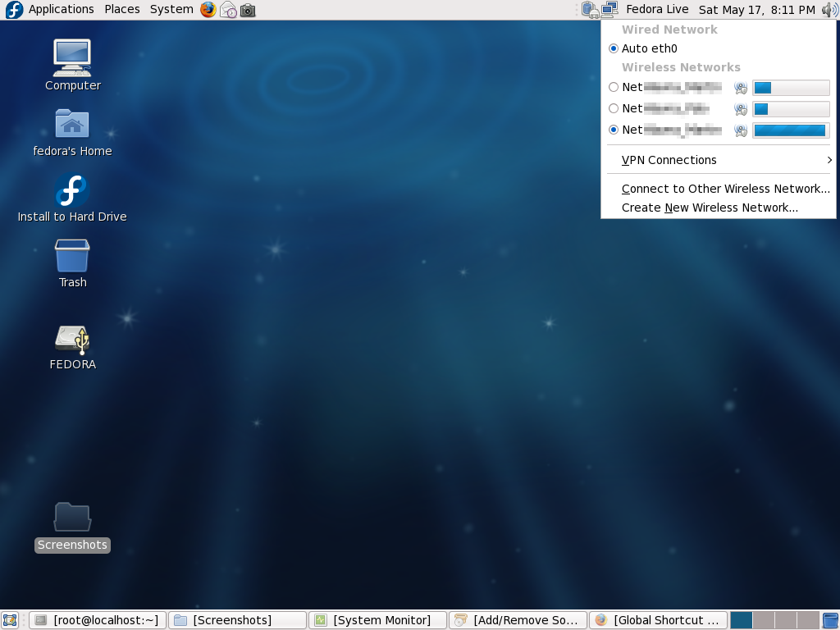Image resolution: width=840 pixels, height=630 pixels.
Task: Choose Connect to Other Wireless Network
Action: (719, 189)
